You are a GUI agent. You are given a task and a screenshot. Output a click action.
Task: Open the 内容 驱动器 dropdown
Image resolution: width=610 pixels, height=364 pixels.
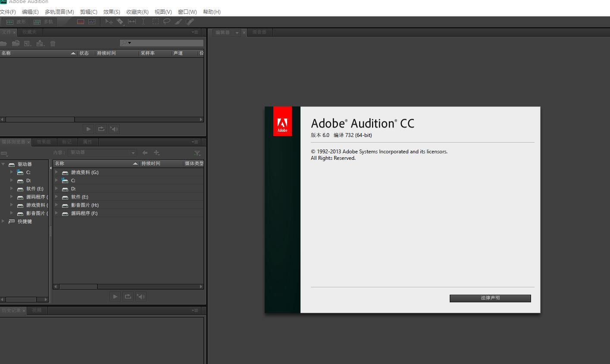click(x=103, y=152)
